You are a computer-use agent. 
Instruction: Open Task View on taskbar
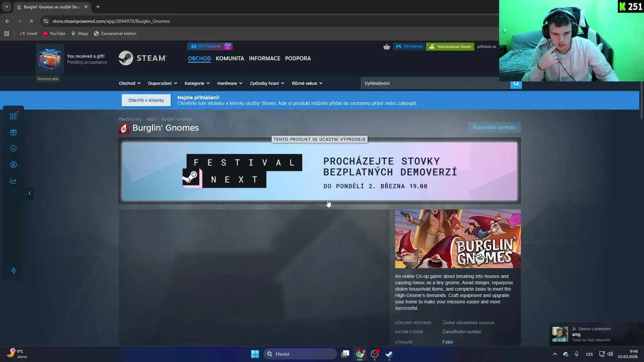point(345,354)
